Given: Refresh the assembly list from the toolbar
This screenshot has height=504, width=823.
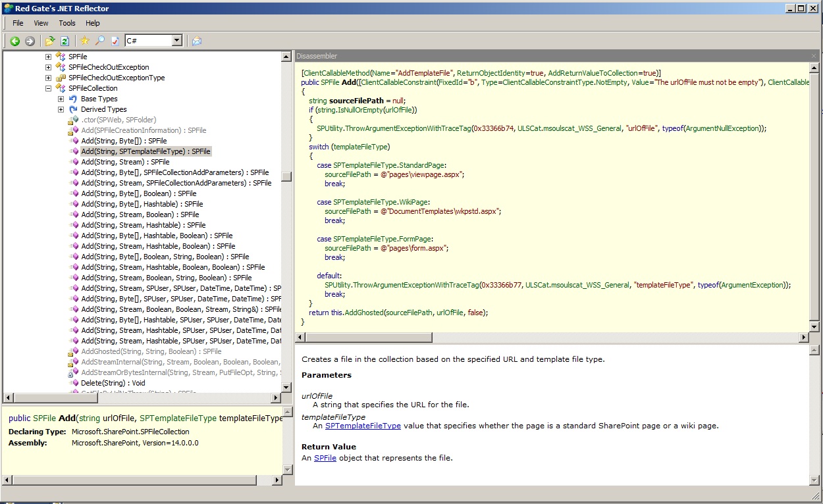Looking at the screenshot, I should (65, 41).
